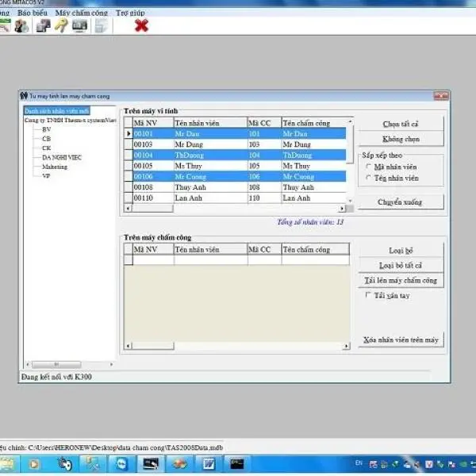Click the dual-window toolbar icon left of key
476x476 pixels.
(43, 25)
